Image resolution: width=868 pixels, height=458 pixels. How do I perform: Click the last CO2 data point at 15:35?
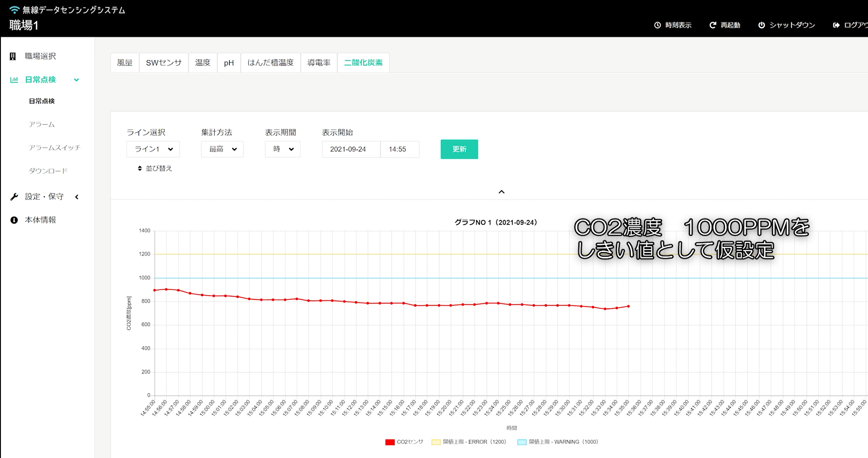[628, 306]
